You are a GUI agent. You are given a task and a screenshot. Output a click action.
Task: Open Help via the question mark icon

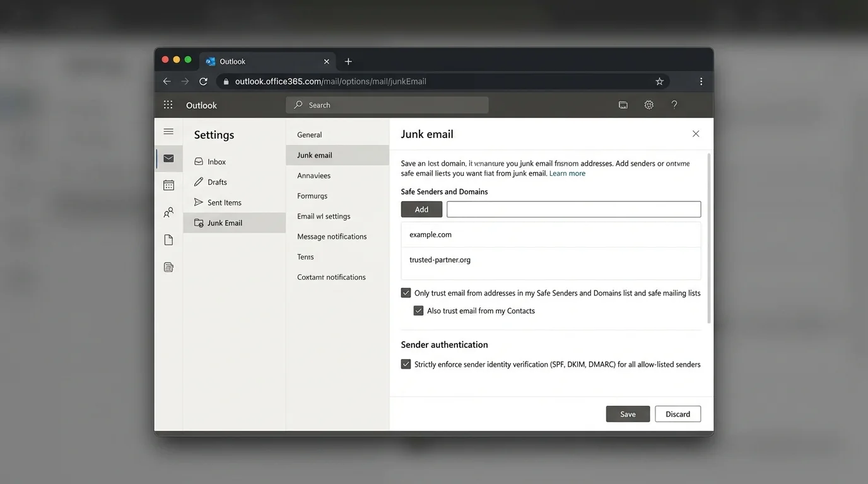click(674, 105)
